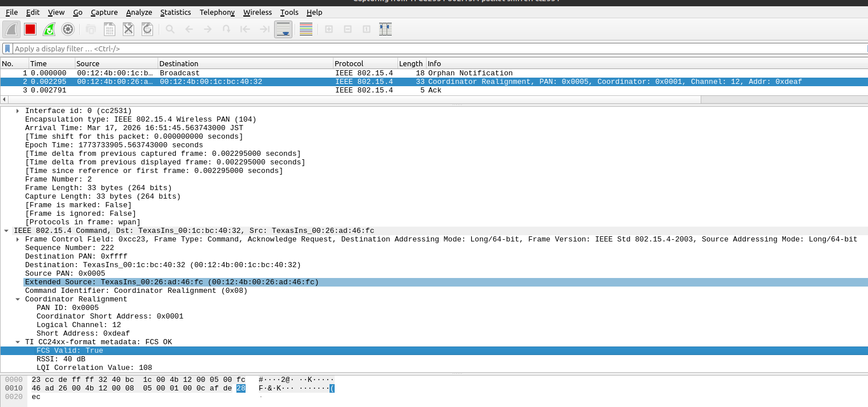
Task: Select packet 2 Coordinator Realignment row
Action: [x=434, y=82]
